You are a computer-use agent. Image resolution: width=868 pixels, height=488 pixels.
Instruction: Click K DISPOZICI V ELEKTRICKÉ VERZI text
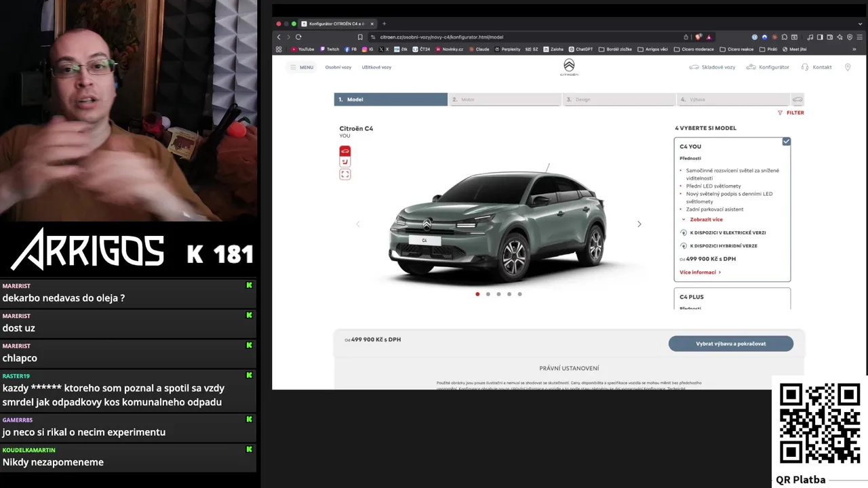728,232
